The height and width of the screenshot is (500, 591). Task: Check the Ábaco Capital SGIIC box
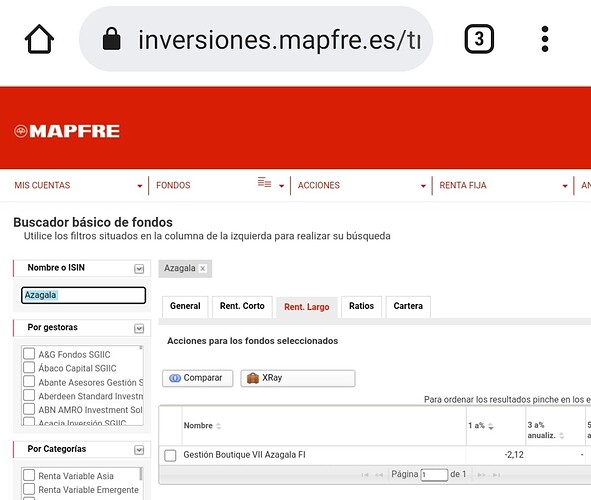tap(29, 367)
